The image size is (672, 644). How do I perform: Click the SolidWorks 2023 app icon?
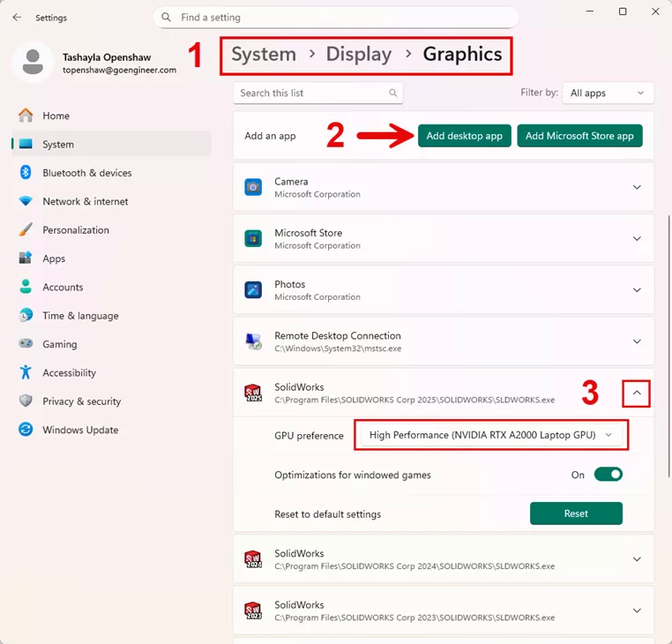[x=253, y=610]
